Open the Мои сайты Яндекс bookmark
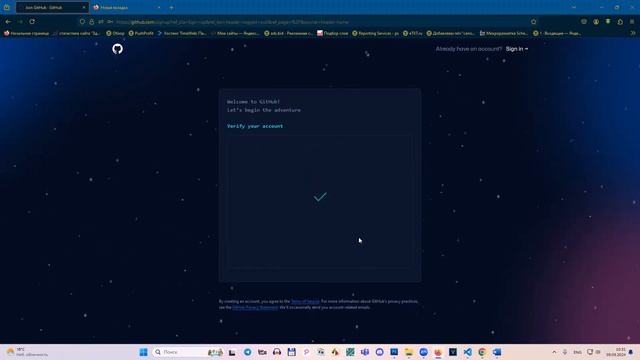The height and width of the screenshot is (360, 640). [x=235, y=33]
